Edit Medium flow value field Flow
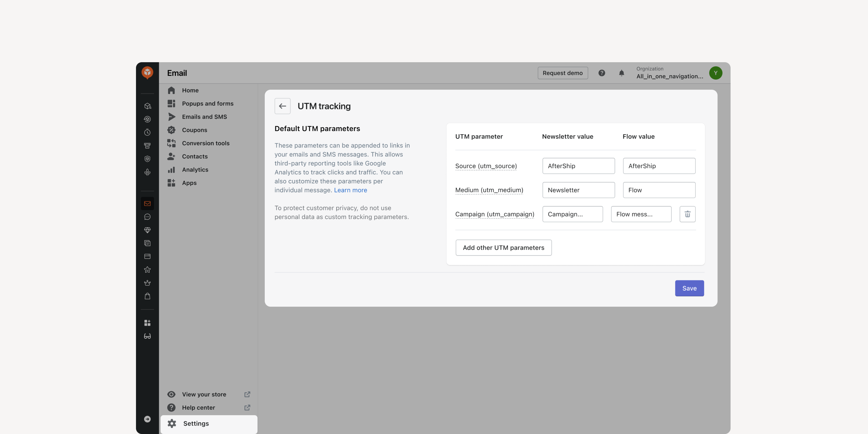 659,190
